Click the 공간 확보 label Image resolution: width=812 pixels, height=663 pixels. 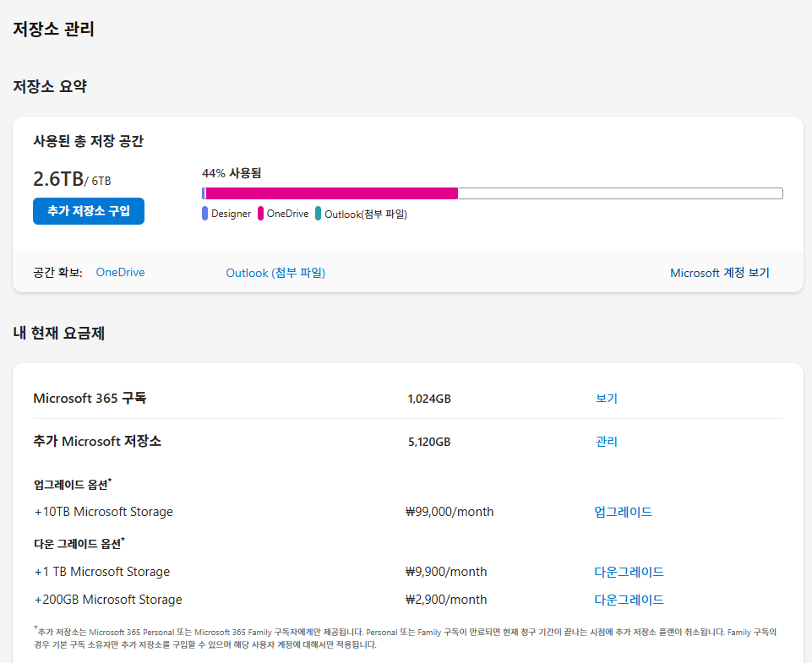tap(58, 273)
